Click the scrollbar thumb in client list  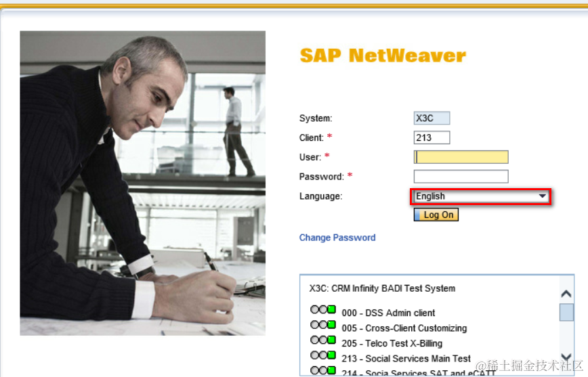[566, 312]
